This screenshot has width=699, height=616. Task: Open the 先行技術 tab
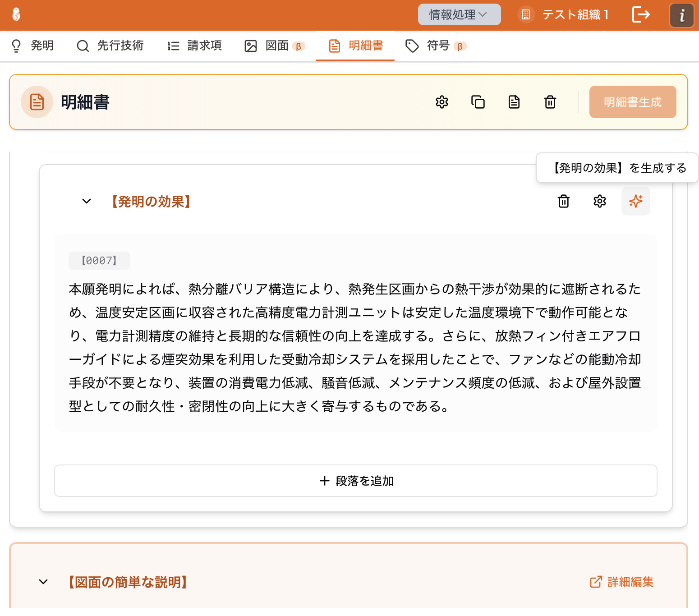[x=110, y=46]
